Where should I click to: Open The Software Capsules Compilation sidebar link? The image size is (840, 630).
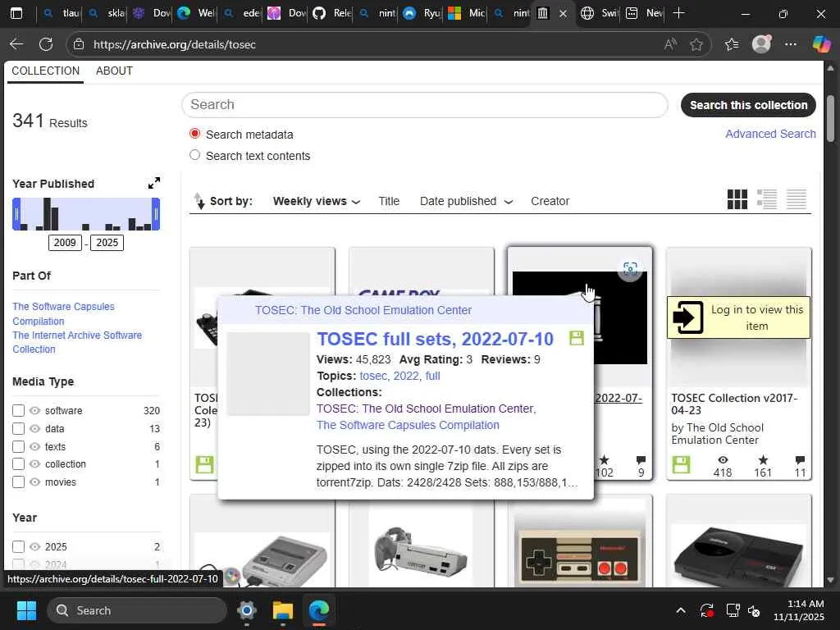[63, 314]
